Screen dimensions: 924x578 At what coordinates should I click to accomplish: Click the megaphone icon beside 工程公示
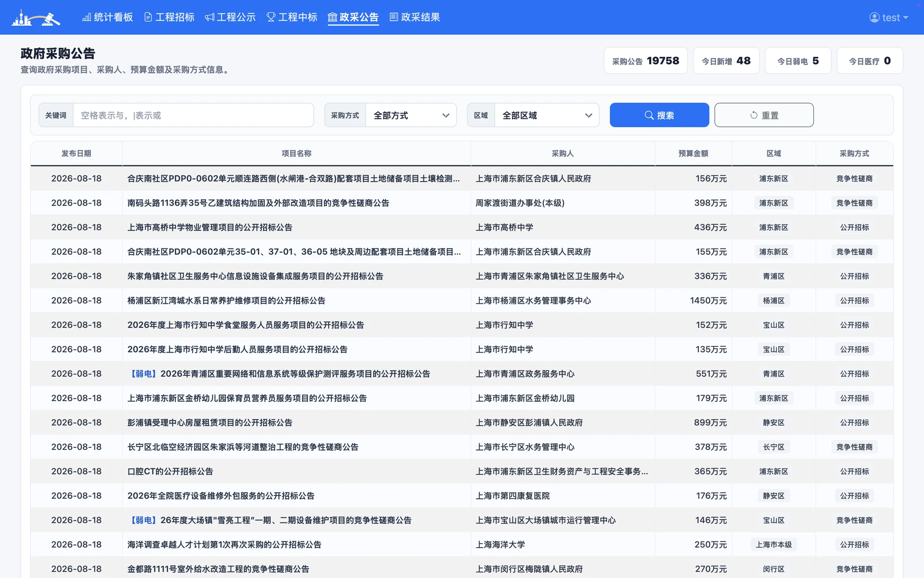209,17
